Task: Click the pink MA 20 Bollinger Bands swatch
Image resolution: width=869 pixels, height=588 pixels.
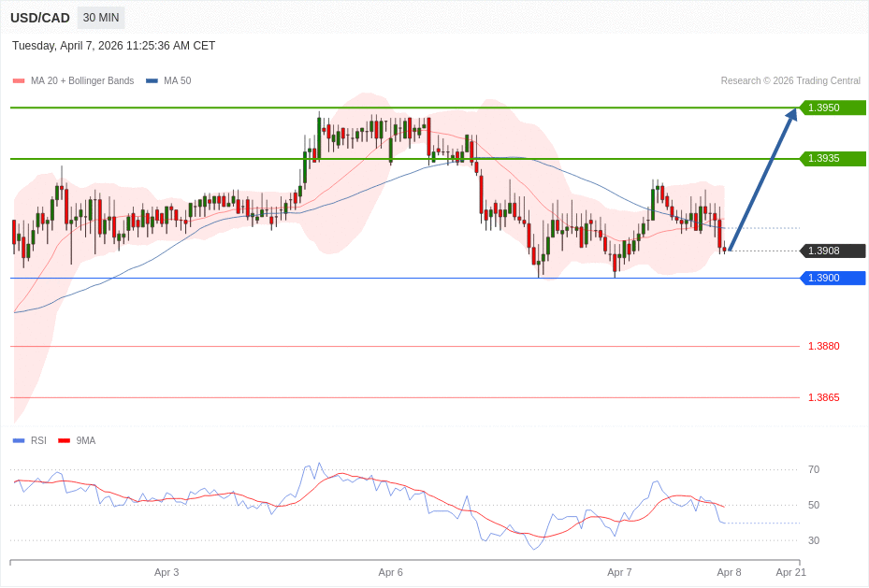Action: [x=19, y=81]
